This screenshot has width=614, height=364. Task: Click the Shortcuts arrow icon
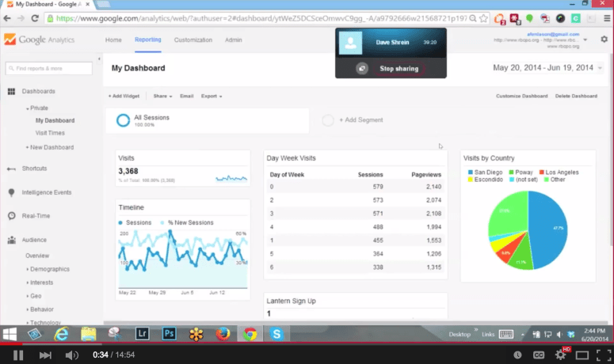pos(11,169)
